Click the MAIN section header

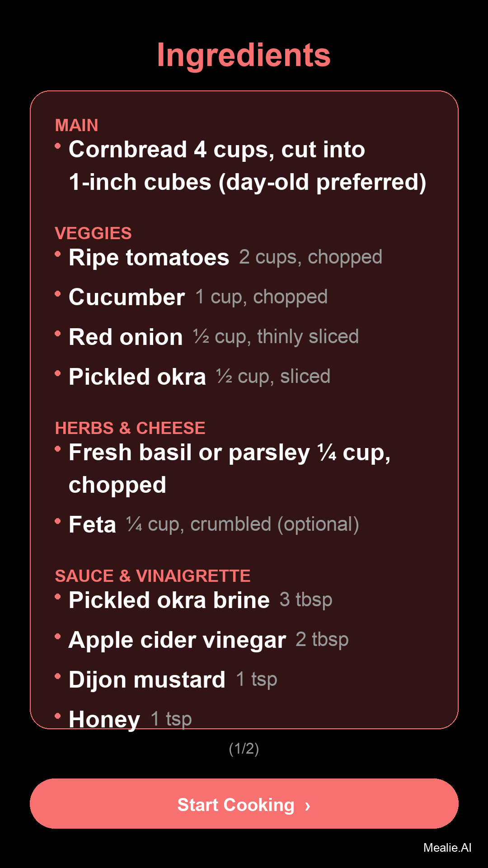(x=77, y=125)
